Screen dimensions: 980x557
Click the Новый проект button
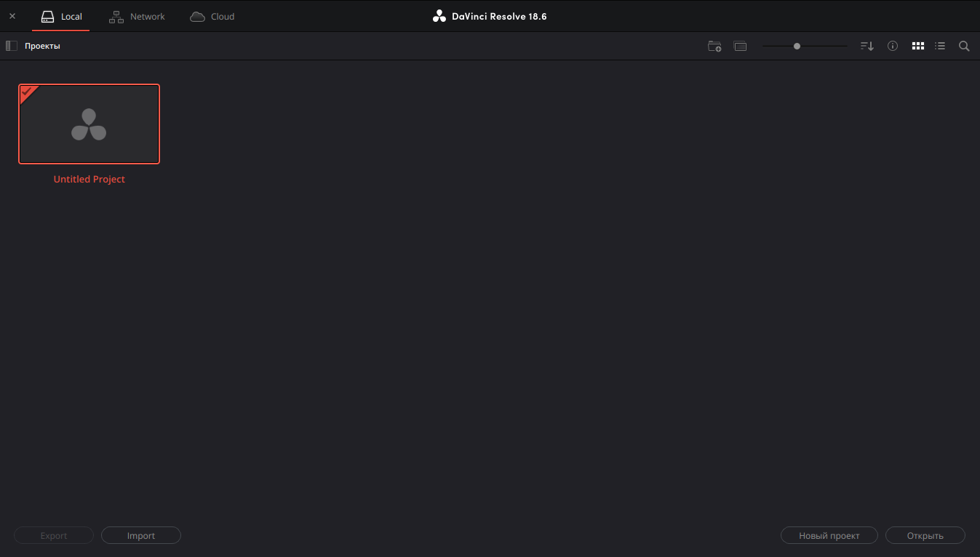coord(829,535)
